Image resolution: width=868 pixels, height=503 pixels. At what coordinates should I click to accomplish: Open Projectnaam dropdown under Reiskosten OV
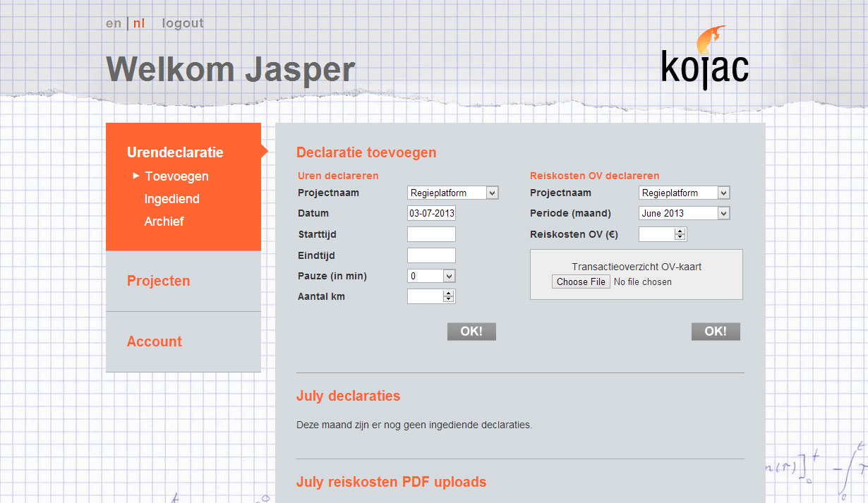(x=685, y=193)
